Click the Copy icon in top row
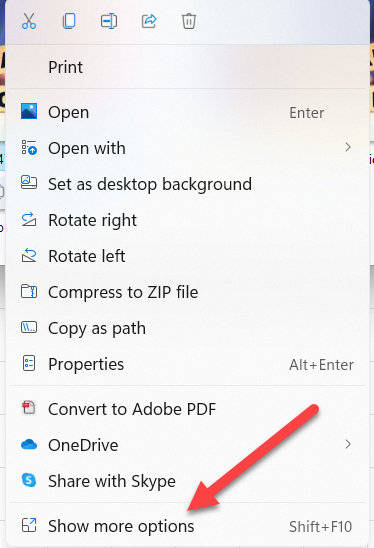The width and height of the screenshot is (374, 548). tap(69, 21)
